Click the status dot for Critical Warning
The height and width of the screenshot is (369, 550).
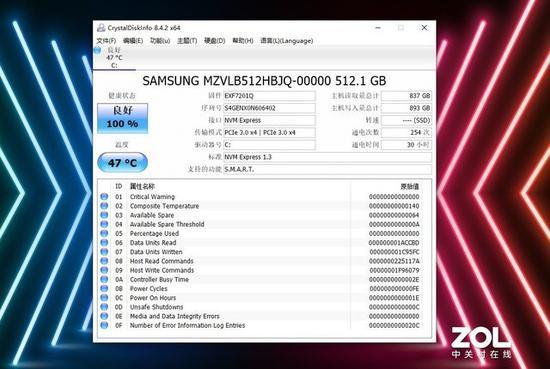tap(104, 196)
